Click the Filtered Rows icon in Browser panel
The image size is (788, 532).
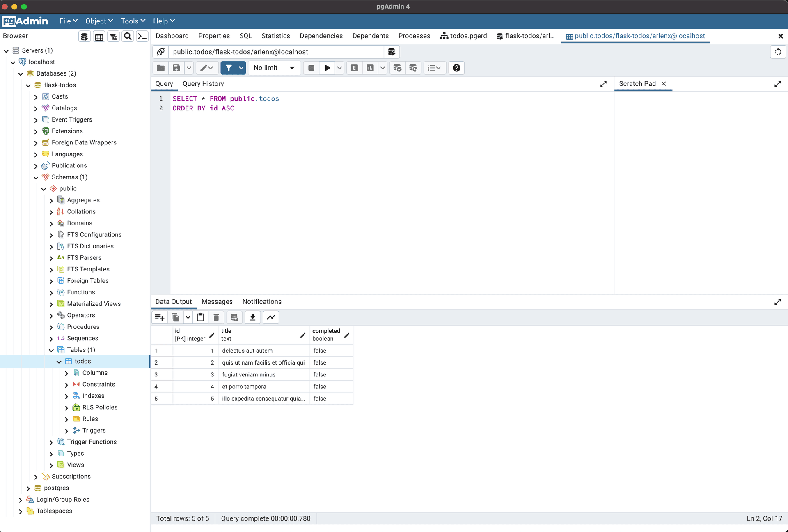tap(113, 37)
